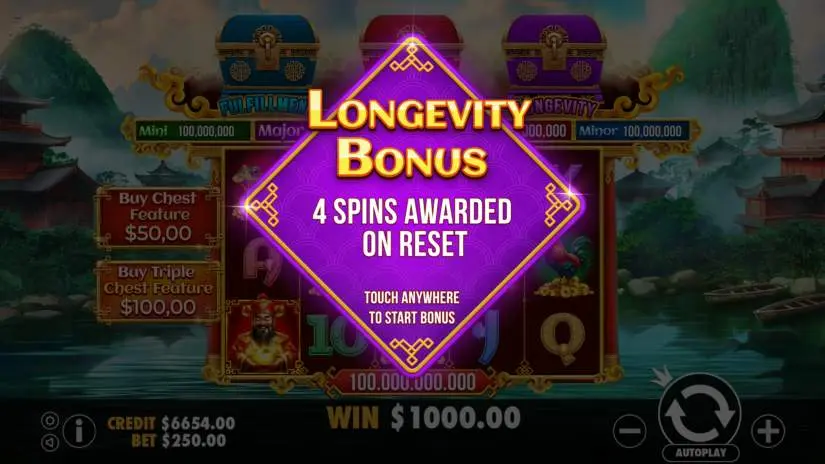Click the gold Q symbol
This screenshot has height=464, width=825.
[563, 338]
